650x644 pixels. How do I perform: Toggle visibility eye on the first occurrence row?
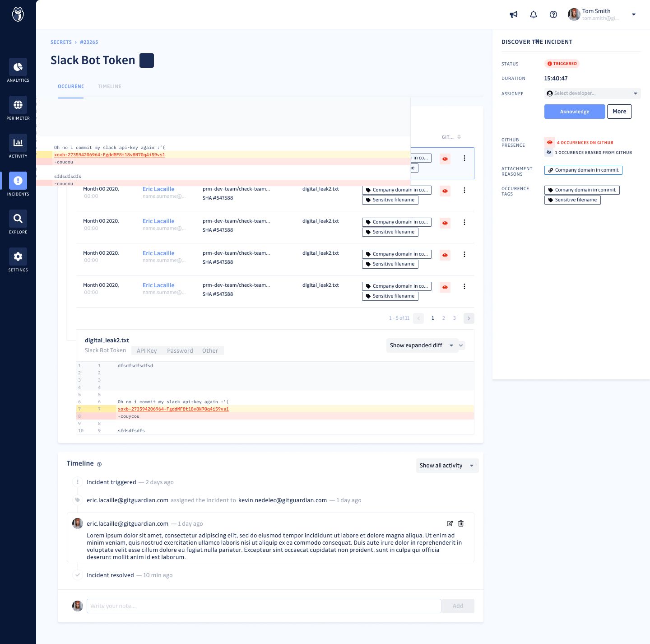point(445,159)
